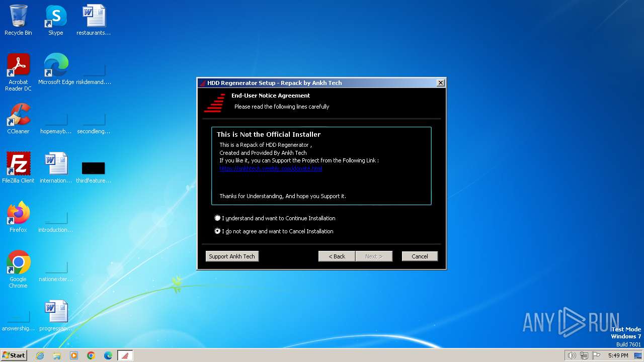Open the Action Center flag icon
This screenshot has height=362, width=644.
point(597,355)
